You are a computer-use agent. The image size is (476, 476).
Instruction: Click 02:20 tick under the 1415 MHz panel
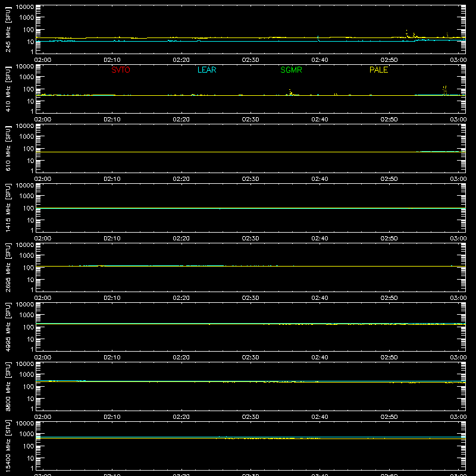(181, 239)
